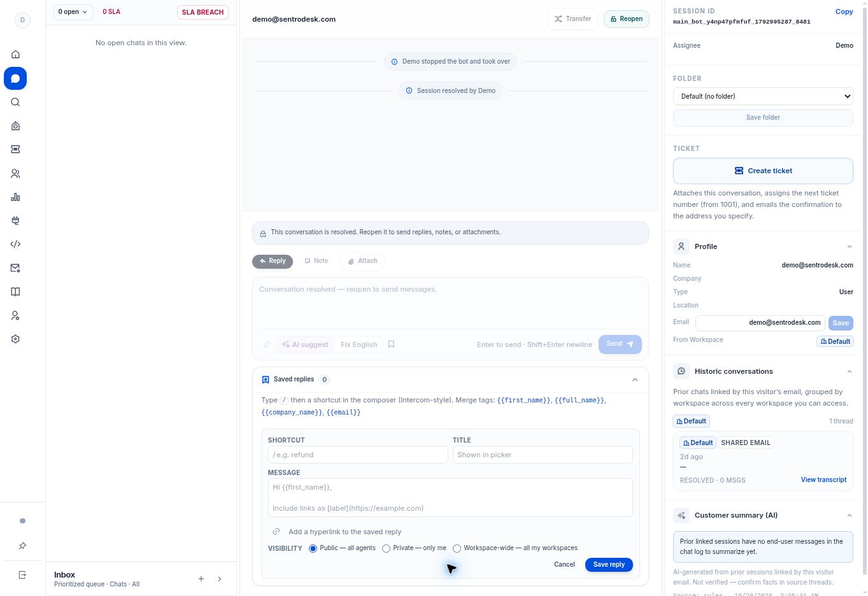
Task: Focus the profile Email input field
Action: pyautogui.click(x=760, y=323)
